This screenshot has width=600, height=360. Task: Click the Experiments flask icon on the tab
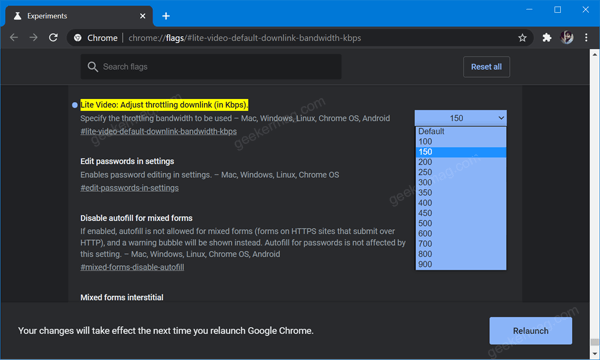pos(17,16)
